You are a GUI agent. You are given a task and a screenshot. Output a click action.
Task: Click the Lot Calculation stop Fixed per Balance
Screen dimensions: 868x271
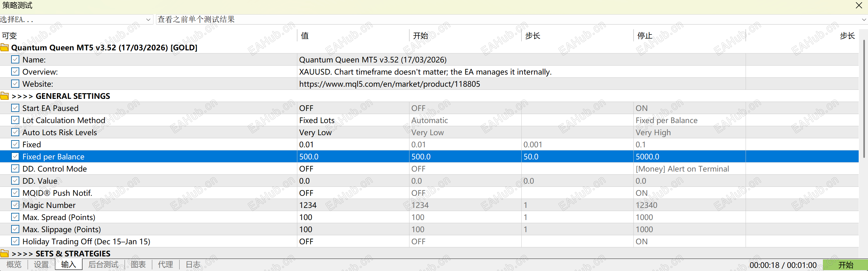689,120
